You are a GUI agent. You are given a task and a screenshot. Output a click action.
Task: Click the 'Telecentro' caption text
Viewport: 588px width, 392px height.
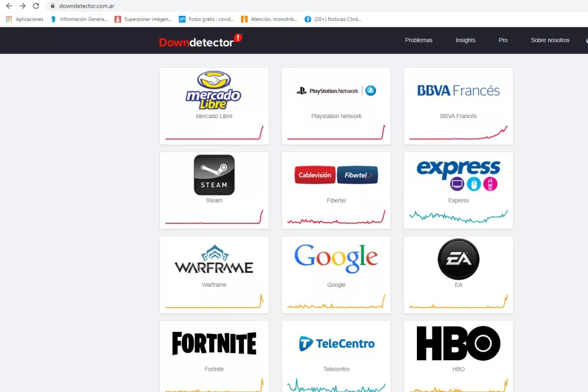(x=336, y=369)
